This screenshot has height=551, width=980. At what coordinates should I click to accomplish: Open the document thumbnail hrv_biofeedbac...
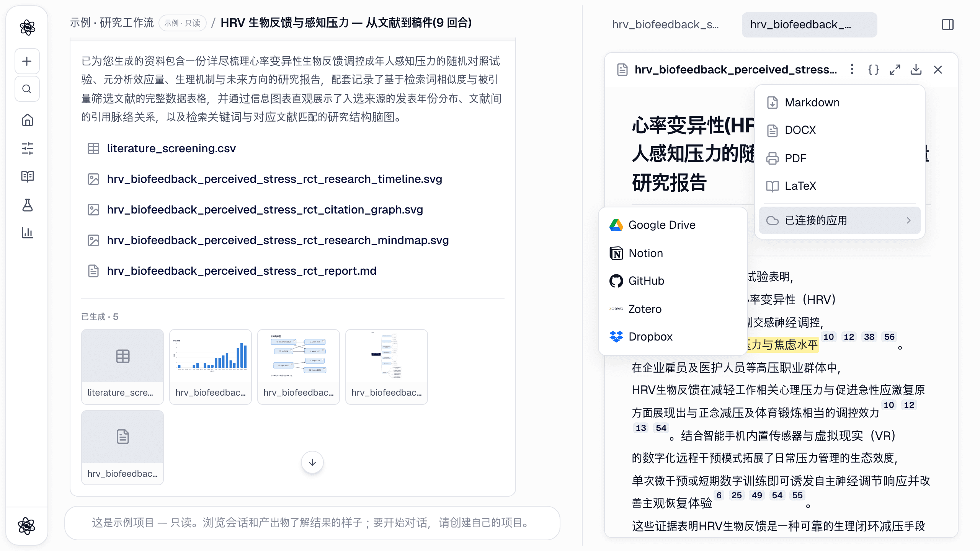(122, 448)
